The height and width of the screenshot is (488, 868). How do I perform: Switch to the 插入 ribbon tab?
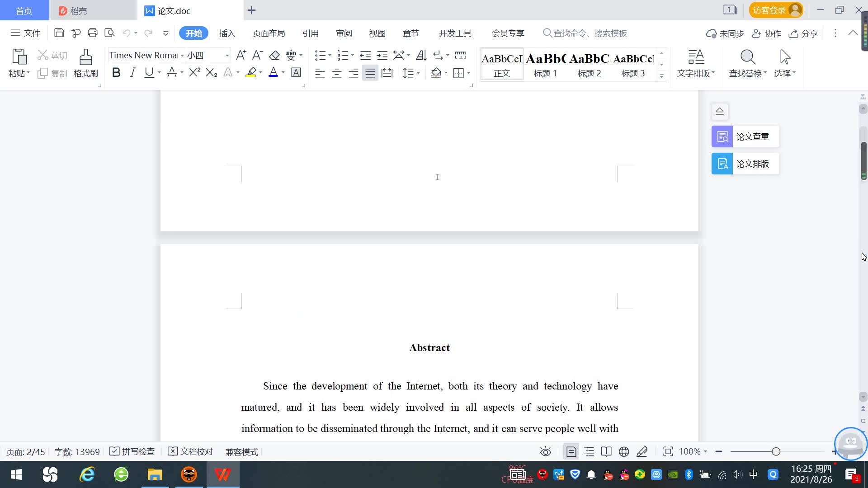click(227, 33)
